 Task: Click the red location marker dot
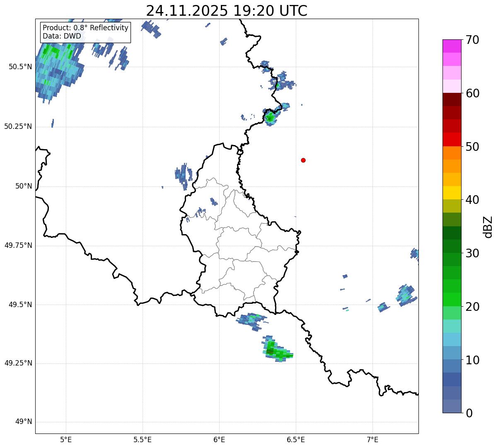[303, 160]
